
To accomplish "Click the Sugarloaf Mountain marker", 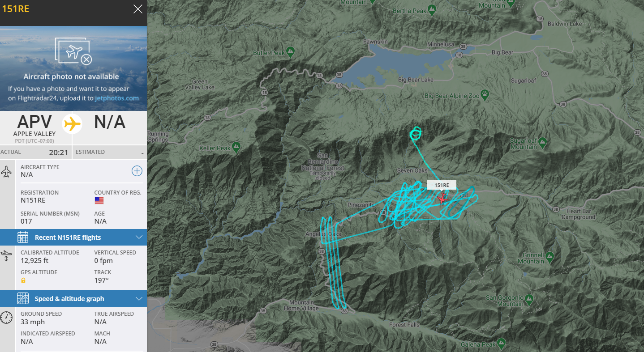I will coord(543,142).
